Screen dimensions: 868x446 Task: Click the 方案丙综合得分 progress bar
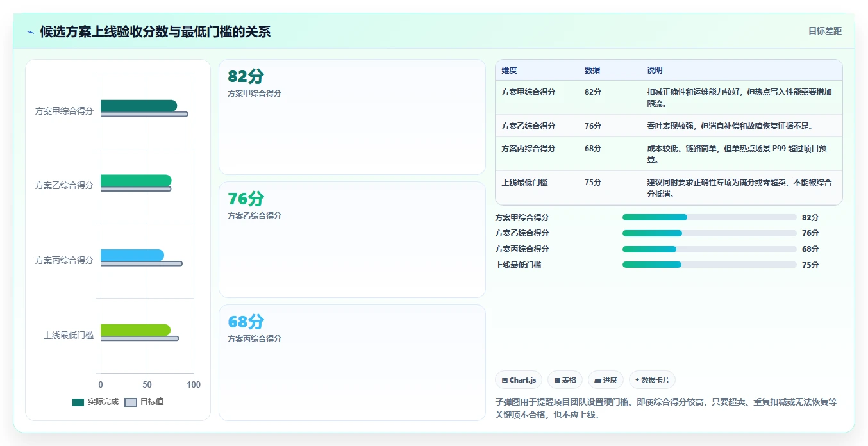[x=709, y=249]
